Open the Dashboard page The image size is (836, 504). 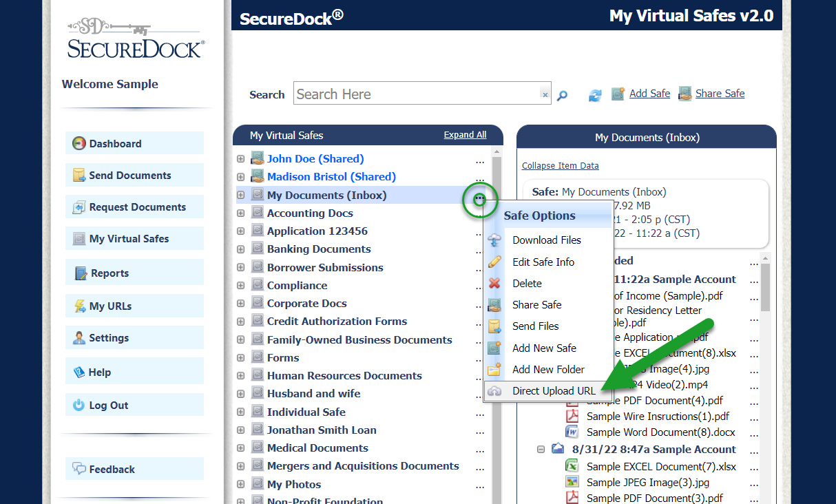[x=135, y=143]
